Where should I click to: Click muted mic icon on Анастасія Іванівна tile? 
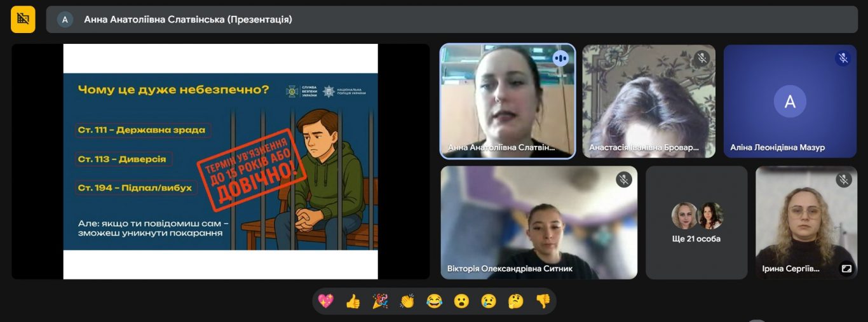[x=702, y=58]
